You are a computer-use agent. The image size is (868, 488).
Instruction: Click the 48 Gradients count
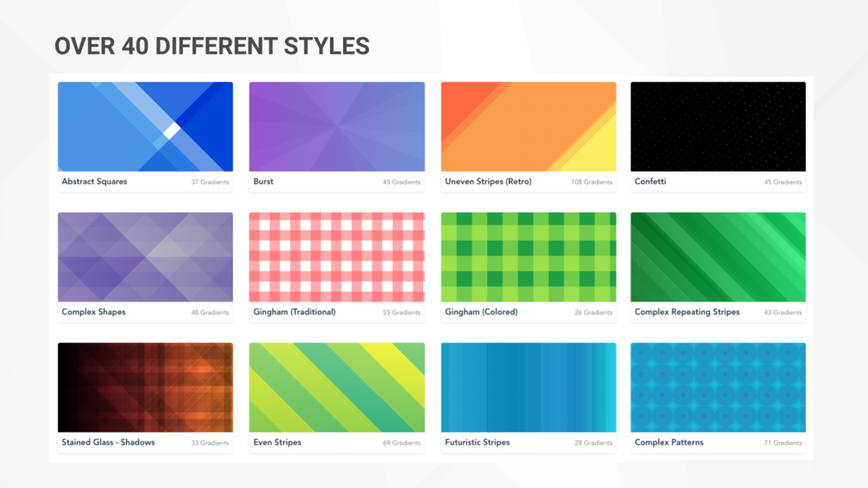[210, 313]
